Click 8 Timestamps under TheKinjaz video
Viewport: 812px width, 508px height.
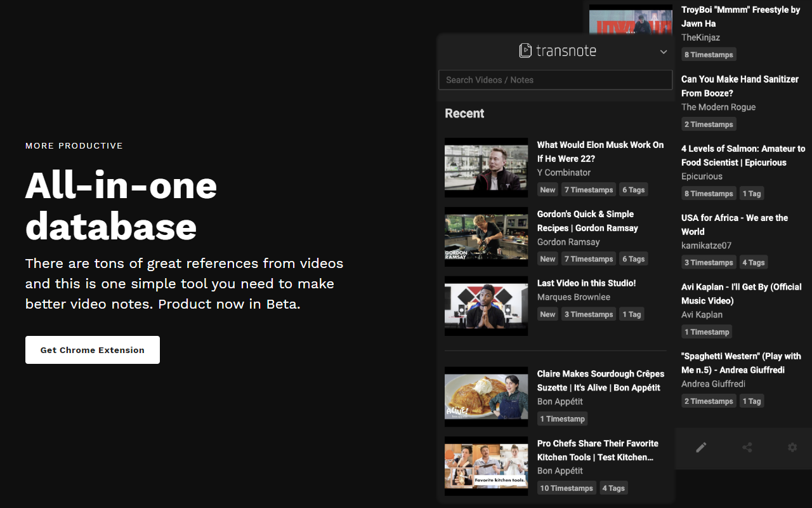tap(709, 55)
